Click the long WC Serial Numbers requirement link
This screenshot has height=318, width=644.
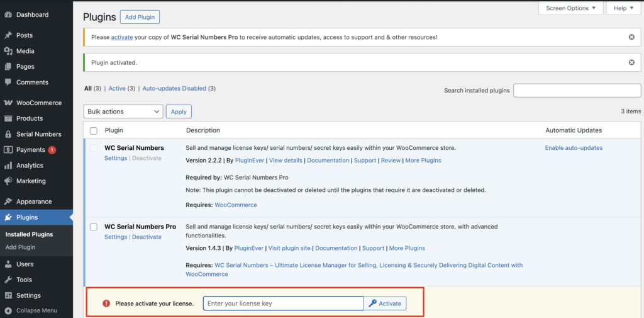tap(354, 270)
